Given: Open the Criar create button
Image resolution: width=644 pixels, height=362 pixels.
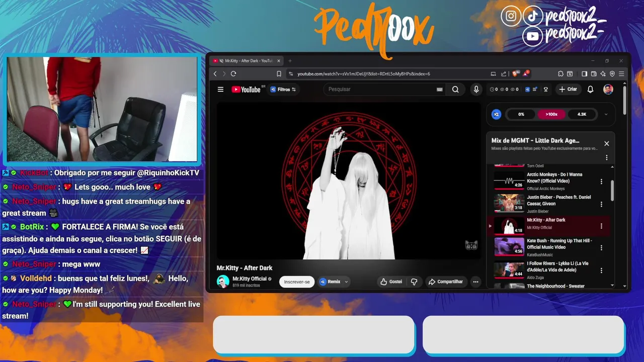Looking at the screenshot, I should tap(568, 89).
